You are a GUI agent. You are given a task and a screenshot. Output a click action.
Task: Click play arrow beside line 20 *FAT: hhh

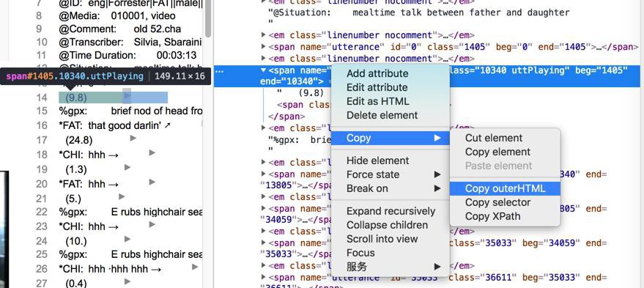coord(152,182)
